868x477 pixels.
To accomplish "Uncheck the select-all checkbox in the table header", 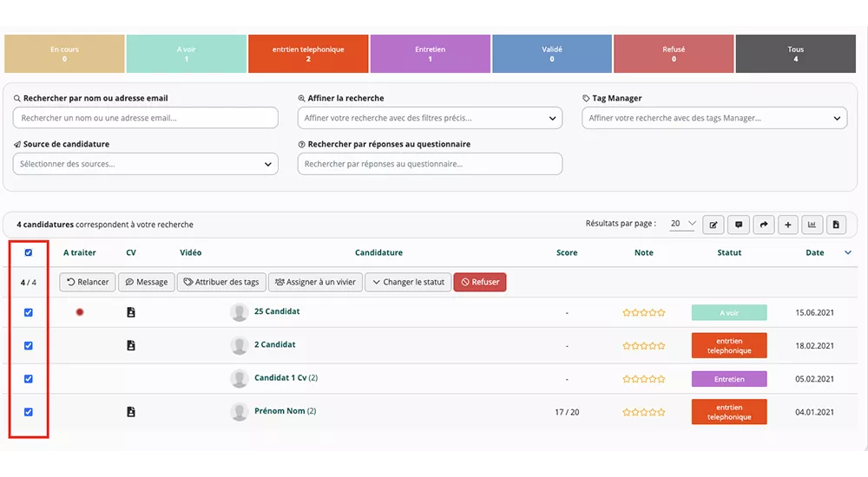I will [x=29, y=253].
